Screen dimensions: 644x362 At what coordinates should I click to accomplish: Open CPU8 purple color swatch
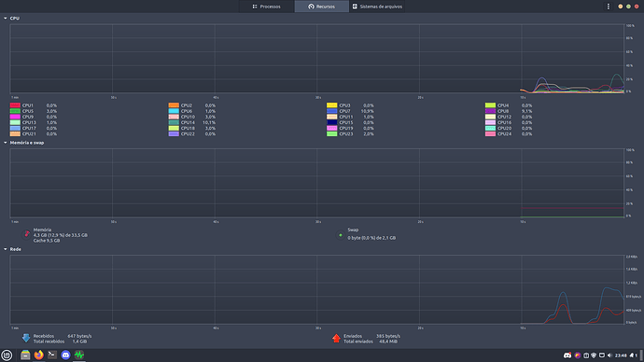click(490, 111)
